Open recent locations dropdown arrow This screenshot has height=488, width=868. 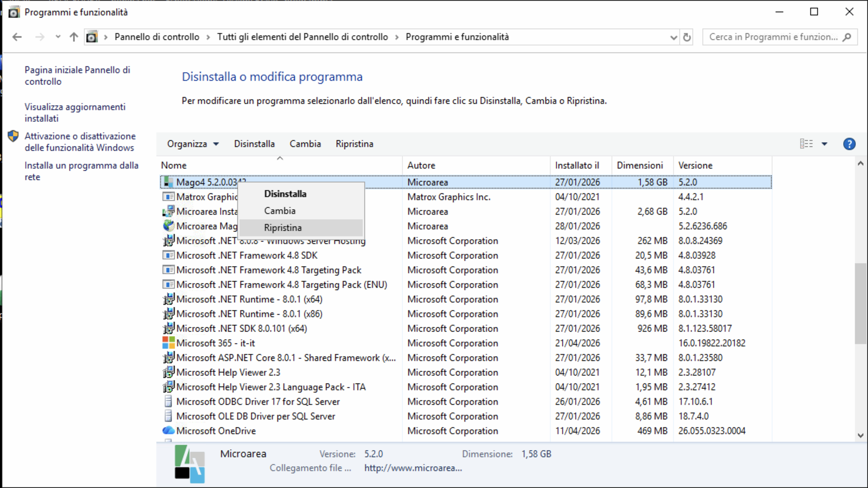58,37
